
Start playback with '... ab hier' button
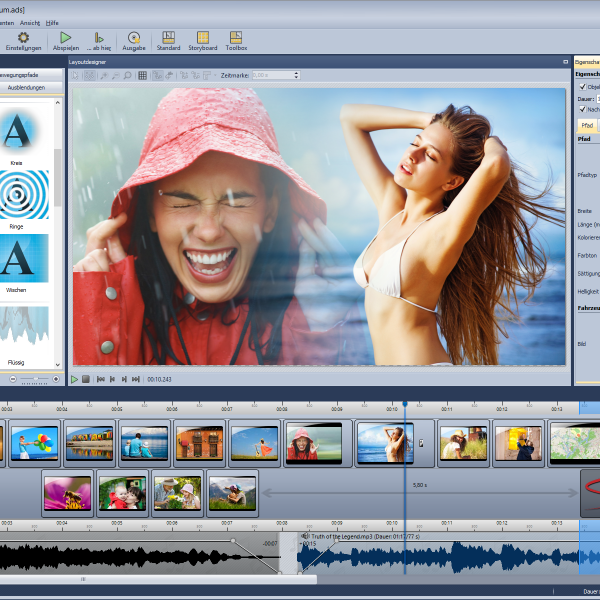pyautogui.click(x=99, y=41)
